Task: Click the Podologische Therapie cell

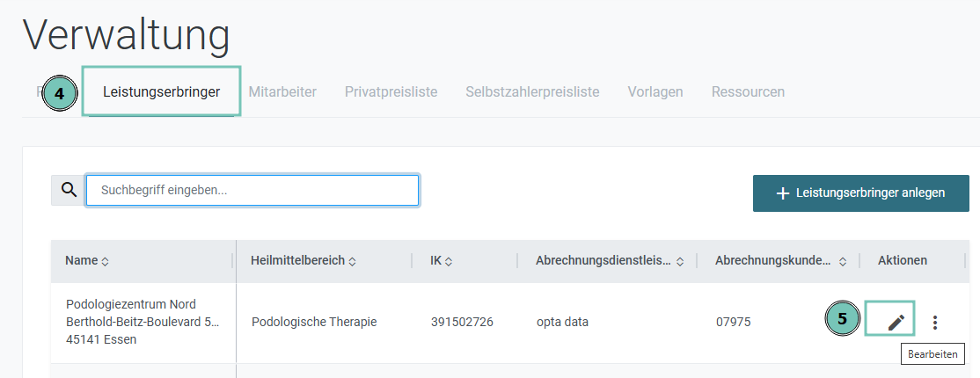Action: pyautogui.click(x=314, y=323)
